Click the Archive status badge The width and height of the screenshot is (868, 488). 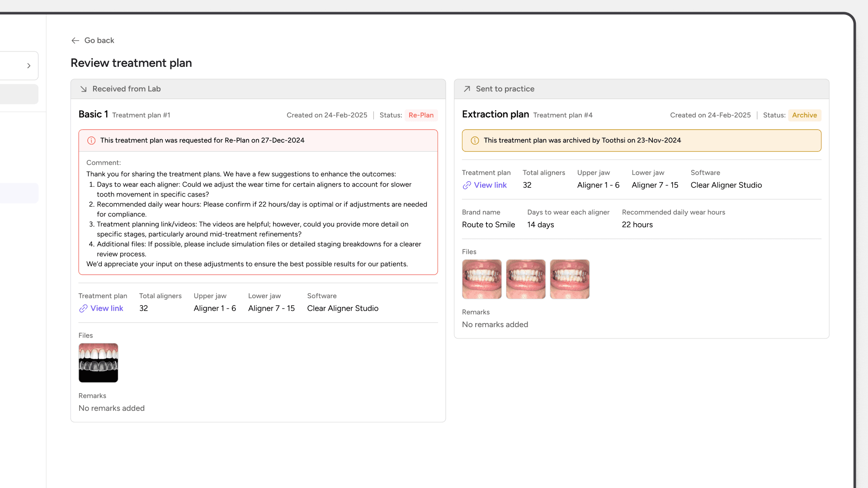click(804, 115)
